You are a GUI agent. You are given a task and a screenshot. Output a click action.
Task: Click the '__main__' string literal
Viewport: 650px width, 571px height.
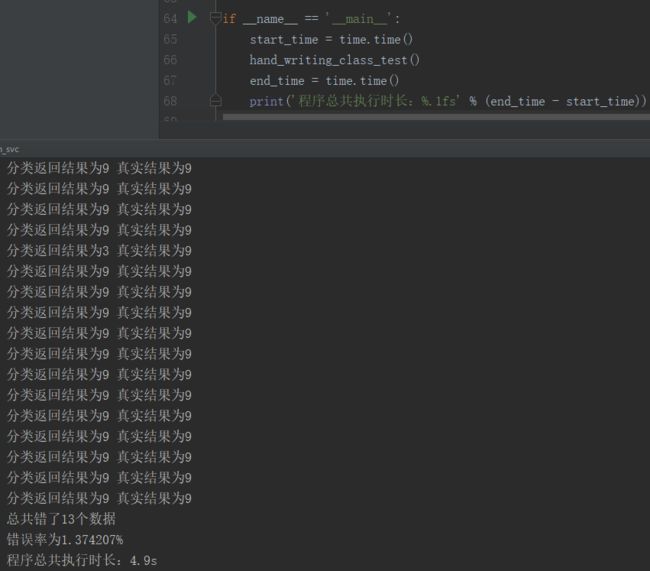pos(359,19)
